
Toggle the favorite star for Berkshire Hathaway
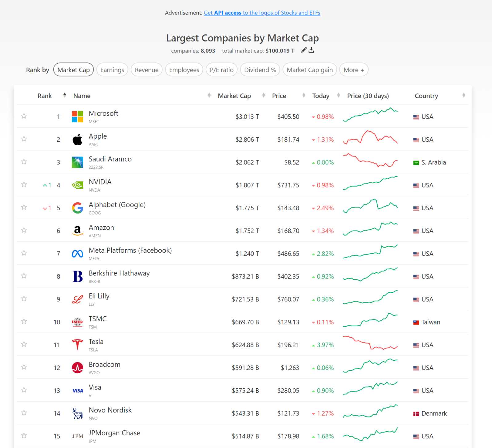pos(24,276)
